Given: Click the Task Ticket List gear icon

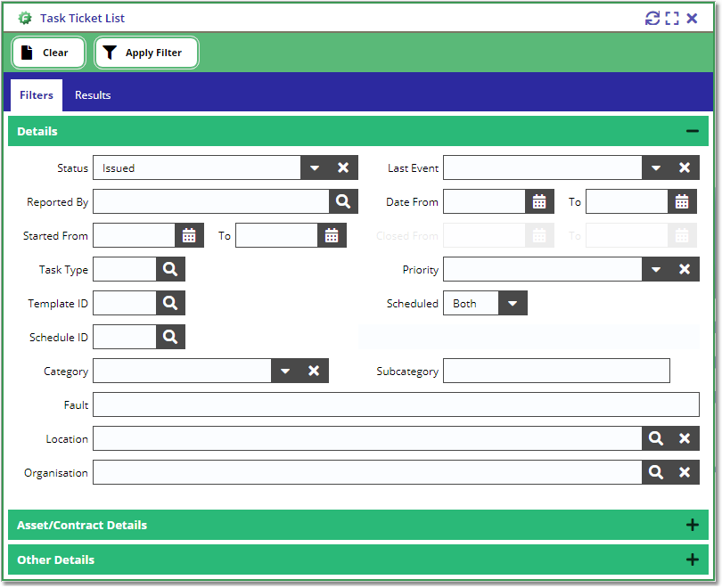Looking at the screenshot, I should pos(25,19).
